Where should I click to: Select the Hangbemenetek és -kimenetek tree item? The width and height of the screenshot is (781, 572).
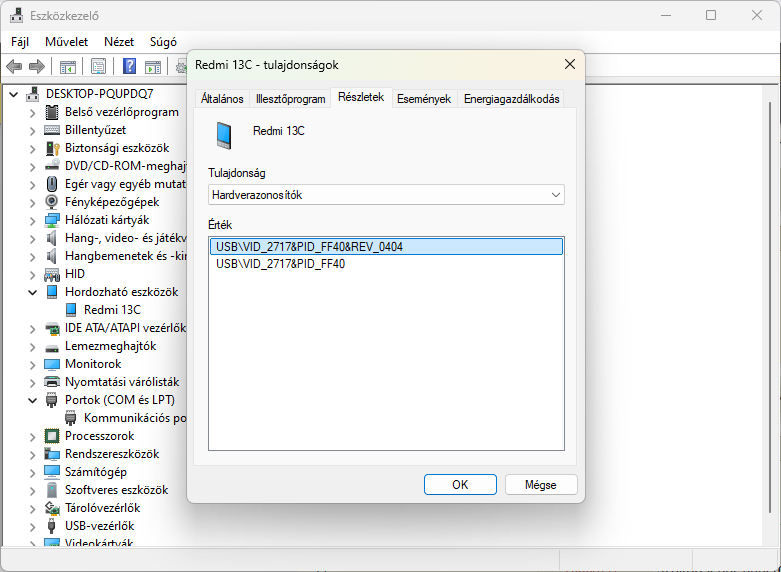(x=126, y=256)
